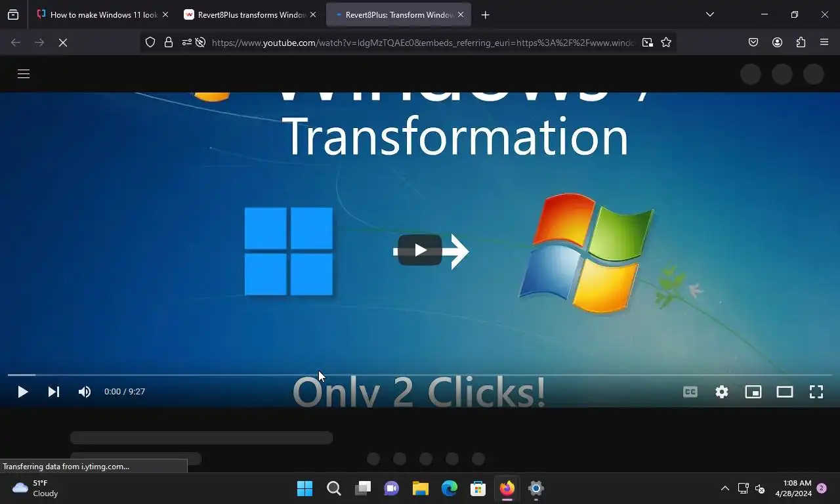Skip to the next video
The width and height of the screenshot is (840, 504).
pos(54,392)
